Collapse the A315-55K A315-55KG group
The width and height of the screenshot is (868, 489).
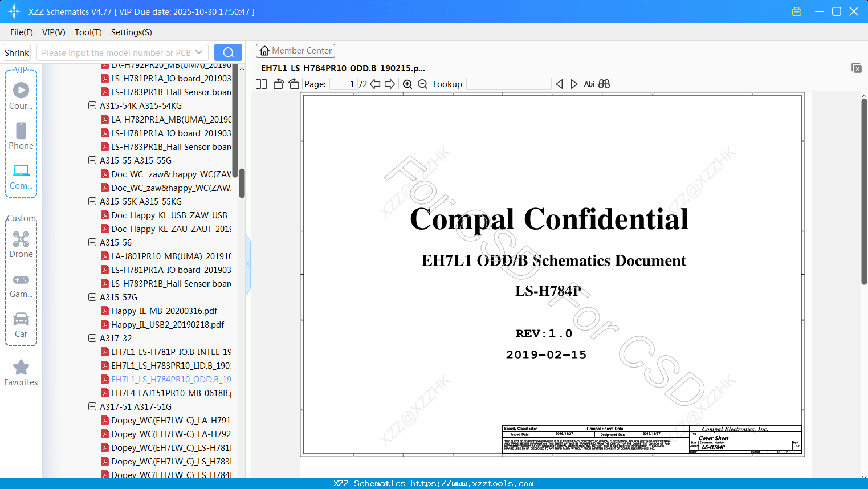(92, 201)
